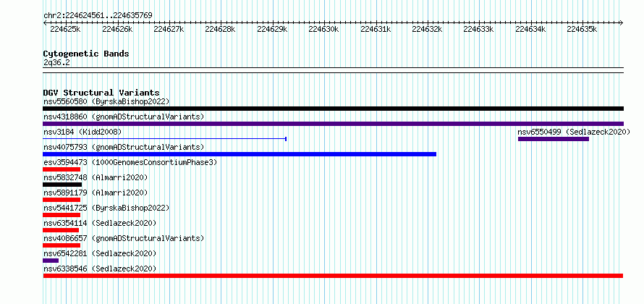Screen dimensions: 644x304
Task: Click the red nsv5441725 variant bar
Action: point(62,215)
